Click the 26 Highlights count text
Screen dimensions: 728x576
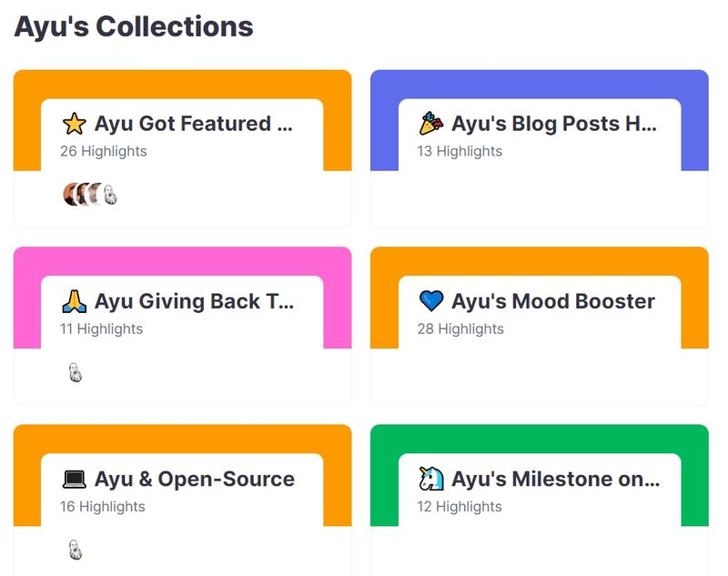(x=104, y=151)
